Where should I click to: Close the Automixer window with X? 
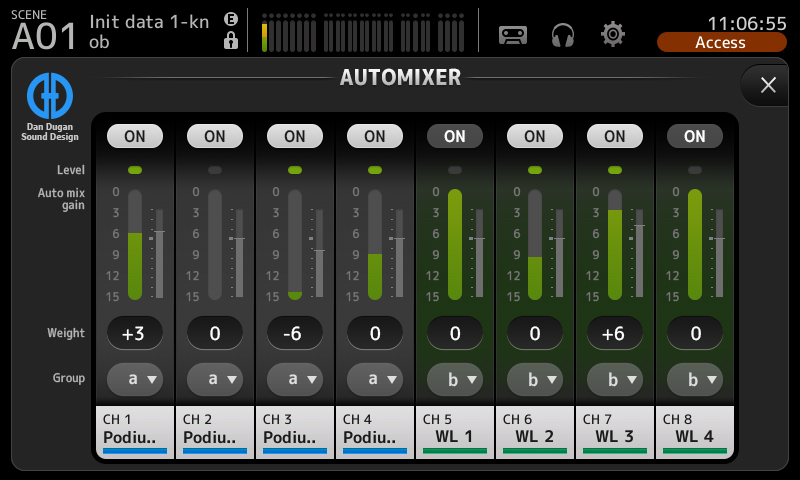click(768, 85)
